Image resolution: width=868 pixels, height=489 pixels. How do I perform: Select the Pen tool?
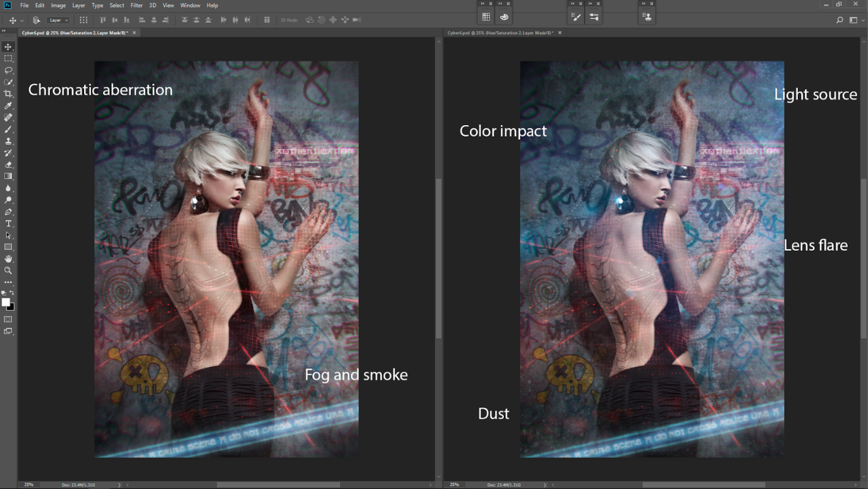(x=8, y=212)
